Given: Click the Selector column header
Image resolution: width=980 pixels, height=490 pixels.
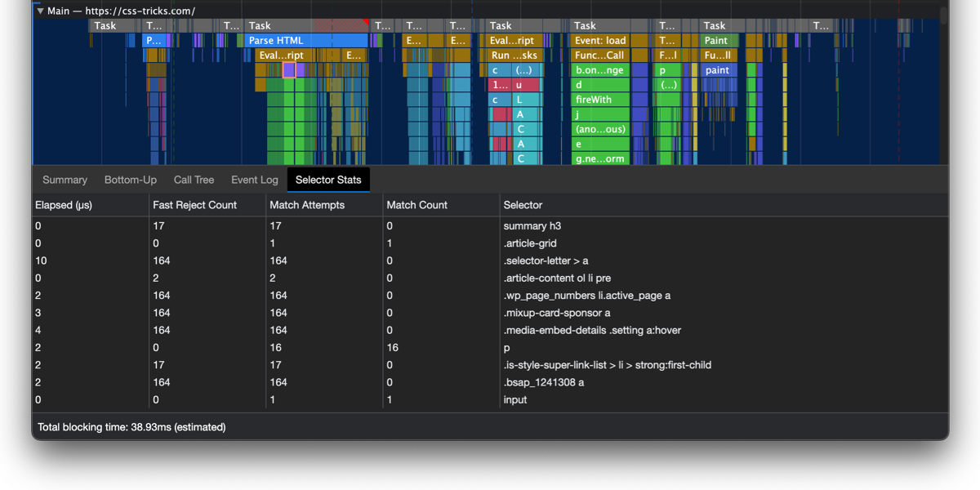Looking at the screenshot, I should [x=523, y=205].
